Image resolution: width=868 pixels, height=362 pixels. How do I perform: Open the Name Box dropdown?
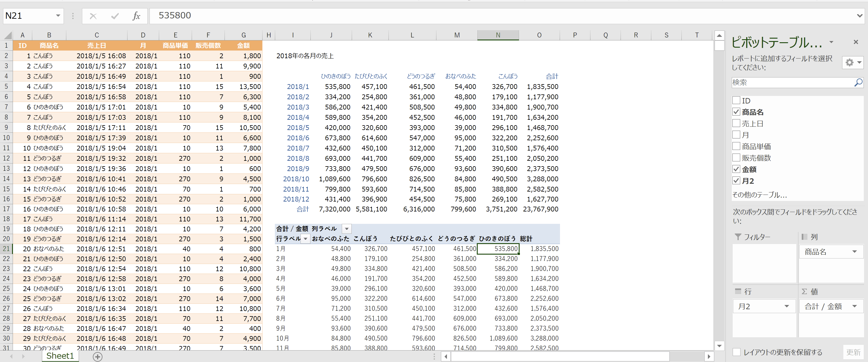[58, 15]
